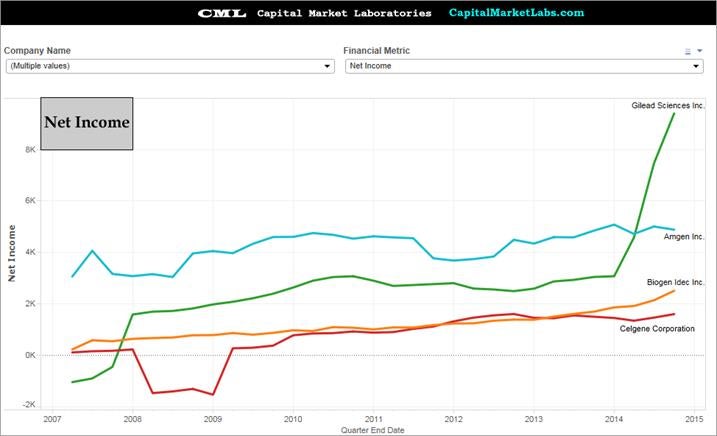The height and width of the screenshot is (436, 717).
Task: Click the 2009 x-axis tick label
Action: pyautogui.click(x=213, y=419)
